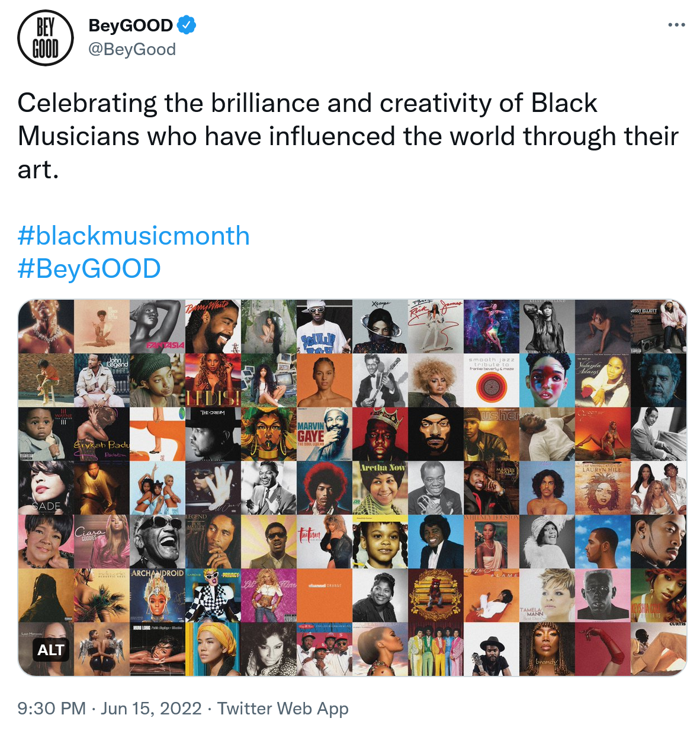Viewport: 700px width, 731px height.
Task: Click the Usher album cover
Action: (x=491, y=434)
